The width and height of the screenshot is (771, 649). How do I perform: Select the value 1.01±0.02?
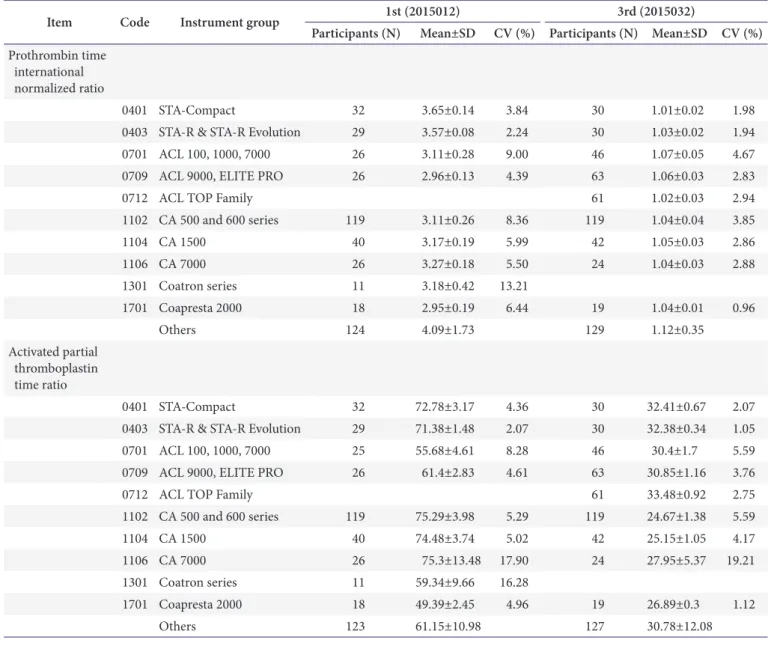[x=678, y=110]
